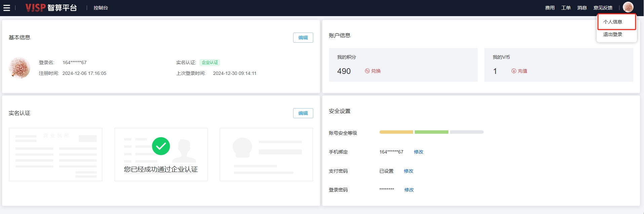
Task: Open the 费用 menu
Action: pyautogui.click(x=550, y=8)
